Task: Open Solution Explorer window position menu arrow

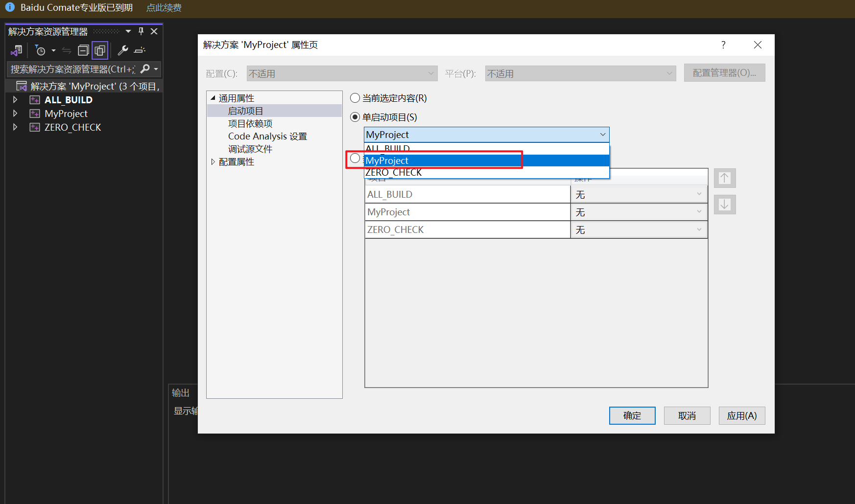Action: click(128, 31)
